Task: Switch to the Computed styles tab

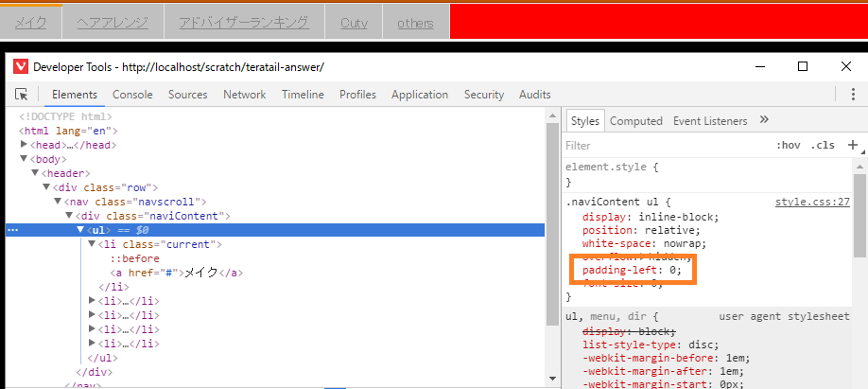Action: [x=635, y=121]
